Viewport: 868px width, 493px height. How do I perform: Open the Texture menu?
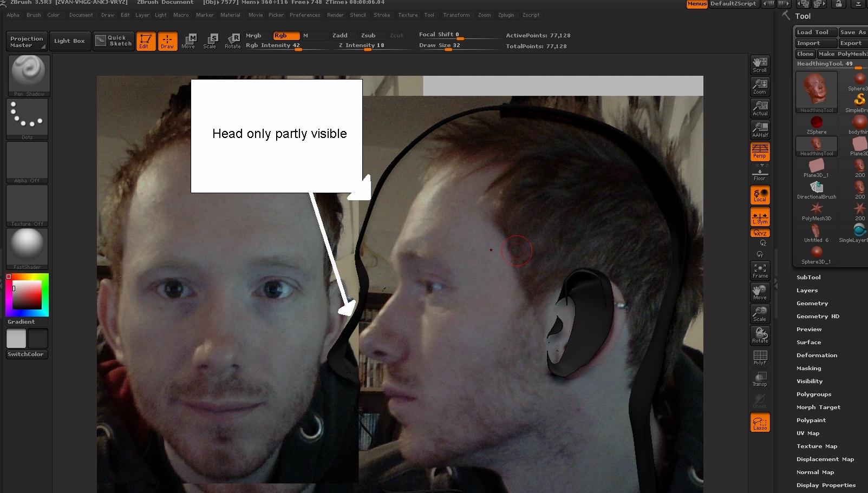(408, 15)
